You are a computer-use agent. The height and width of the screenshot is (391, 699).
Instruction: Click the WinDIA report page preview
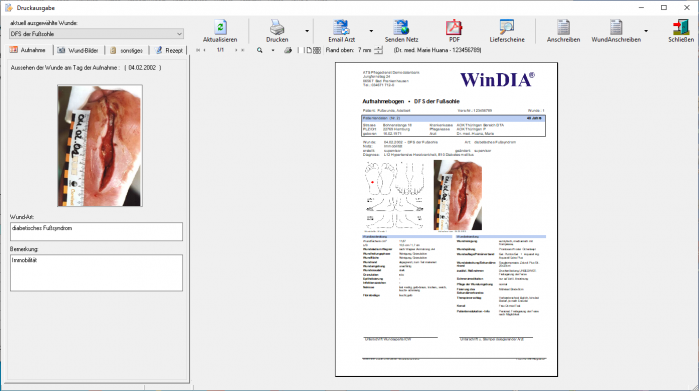(446, 219)
